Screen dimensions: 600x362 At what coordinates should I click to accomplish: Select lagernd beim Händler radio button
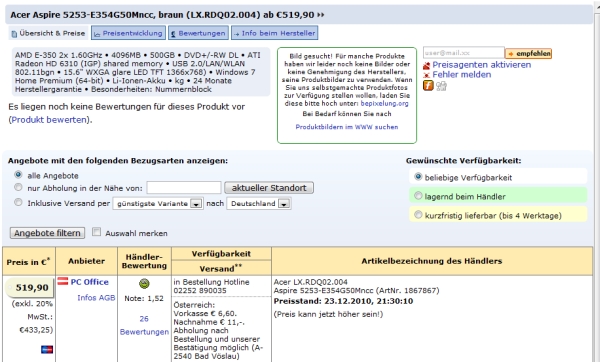coord(418,196)
